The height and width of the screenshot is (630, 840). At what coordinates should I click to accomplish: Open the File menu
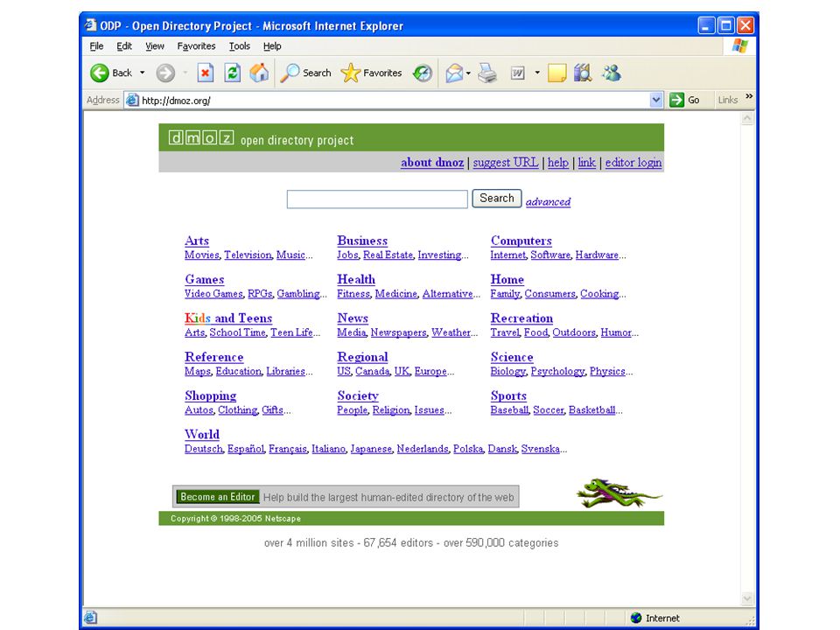coord(96,46)
